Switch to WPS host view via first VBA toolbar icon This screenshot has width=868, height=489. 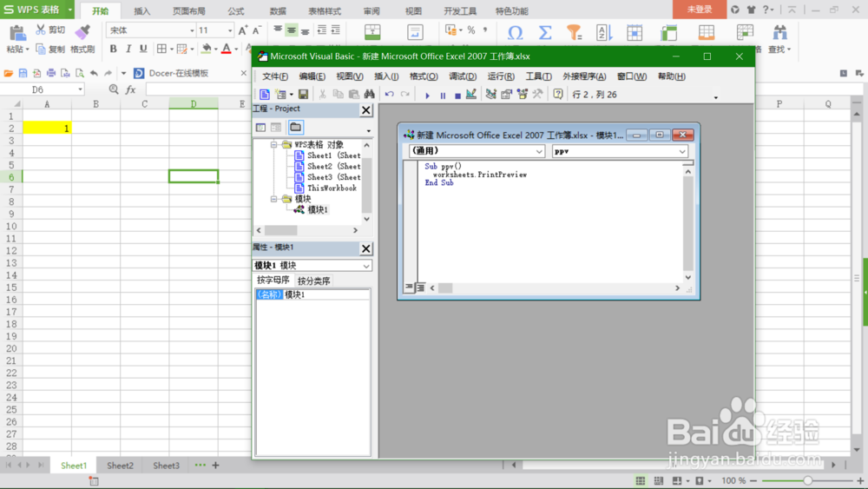[x=265, y=94]
